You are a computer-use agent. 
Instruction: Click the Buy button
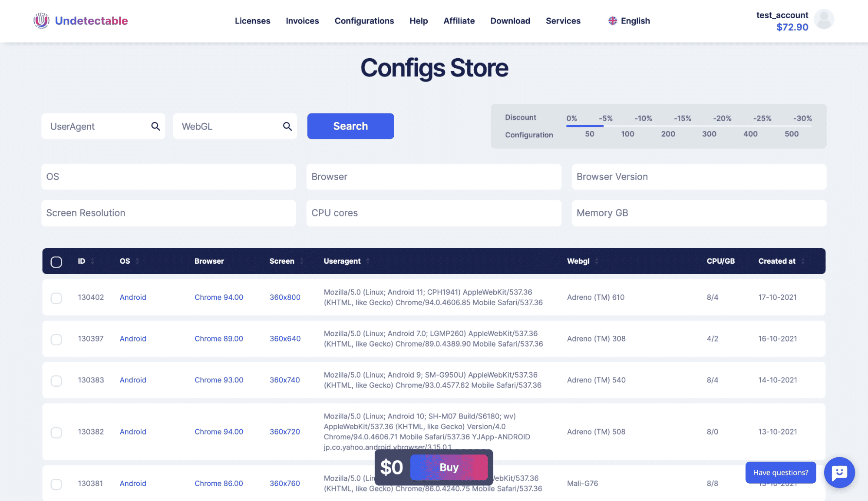[x=449, y=467]
